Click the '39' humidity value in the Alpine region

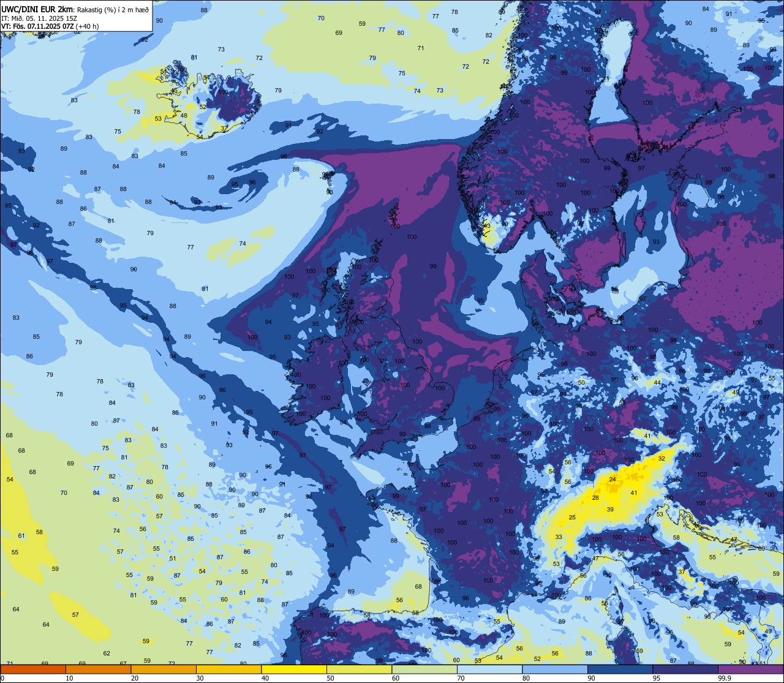pyautogui.click(x=610, y=510)
